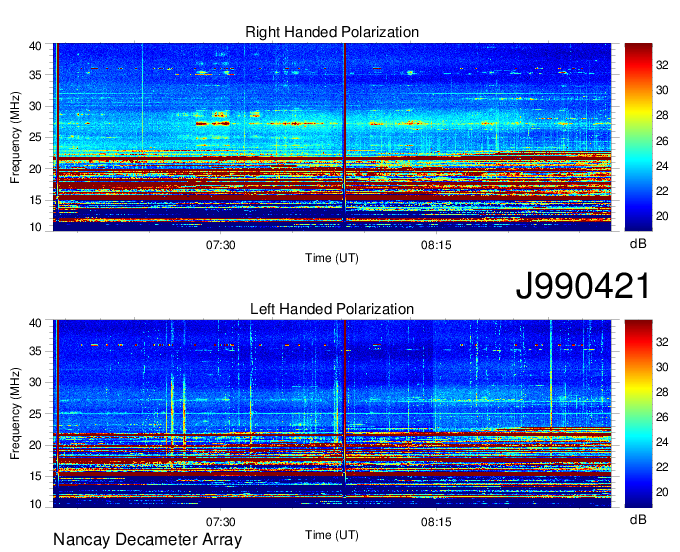Click the 22 dB label on bottom colorbar
The image size is (680, 552).
click(662, 467)
